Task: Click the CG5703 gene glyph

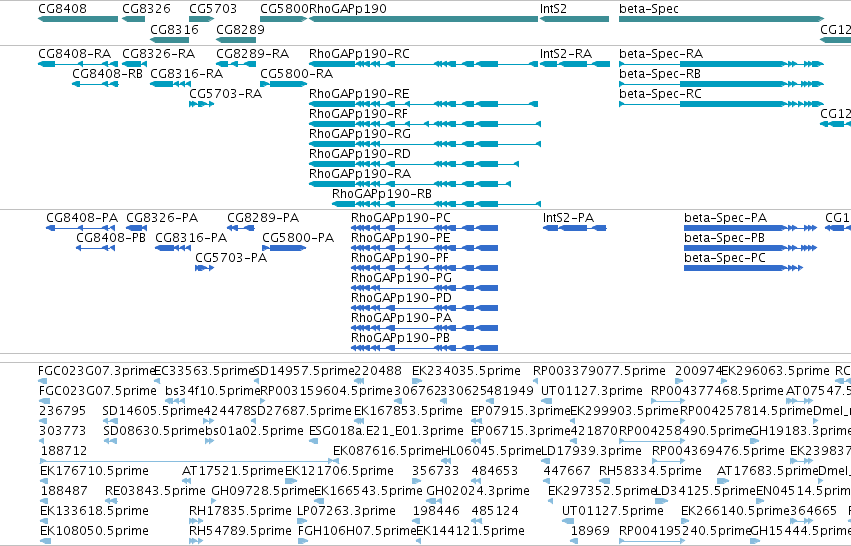Action: [201, 19]
